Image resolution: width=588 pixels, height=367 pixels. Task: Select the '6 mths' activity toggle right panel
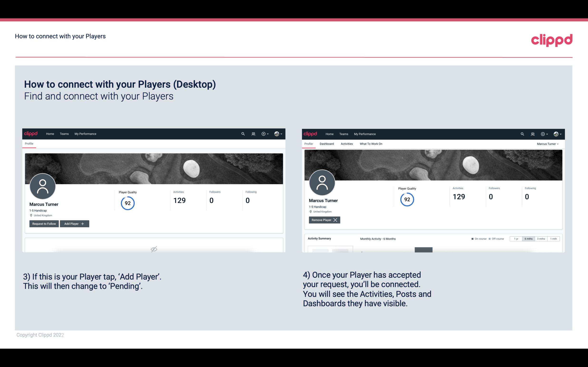click(x=528, y=238)
